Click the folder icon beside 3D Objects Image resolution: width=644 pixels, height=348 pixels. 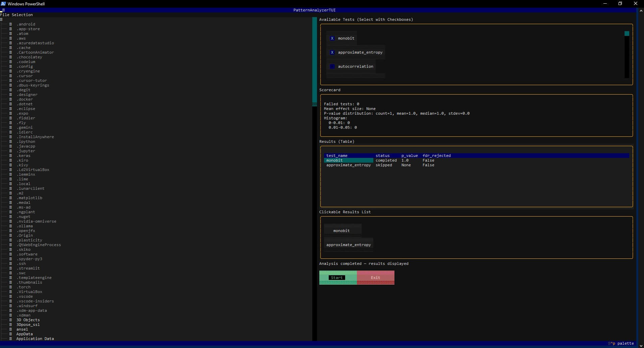(11, 320)
